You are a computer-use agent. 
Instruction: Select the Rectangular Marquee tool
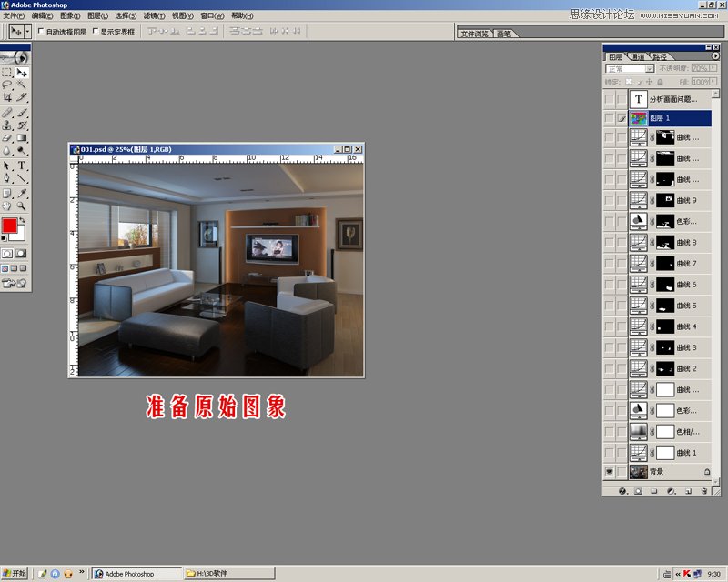tap(7, 73)
